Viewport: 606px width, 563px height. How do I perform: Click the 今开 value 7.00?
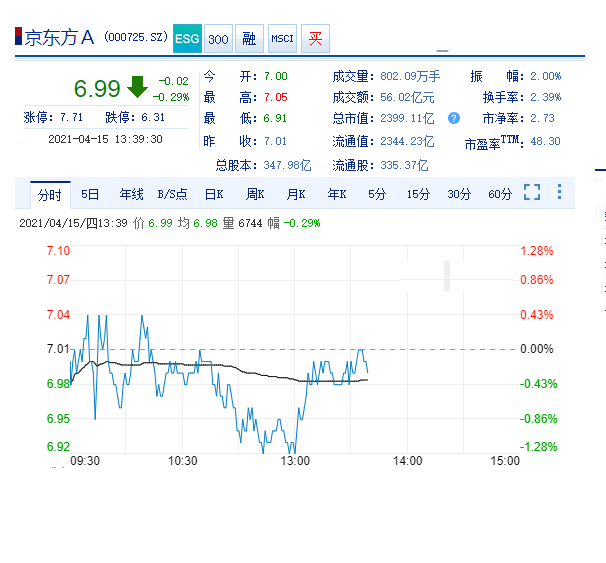click(x=276, y=77)
